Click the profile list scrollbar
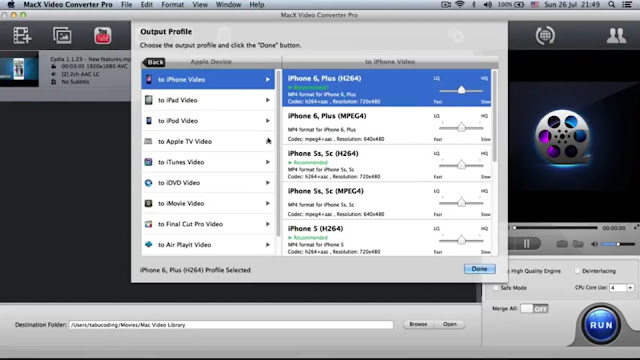Screen dimensions: 640x360 494,116
